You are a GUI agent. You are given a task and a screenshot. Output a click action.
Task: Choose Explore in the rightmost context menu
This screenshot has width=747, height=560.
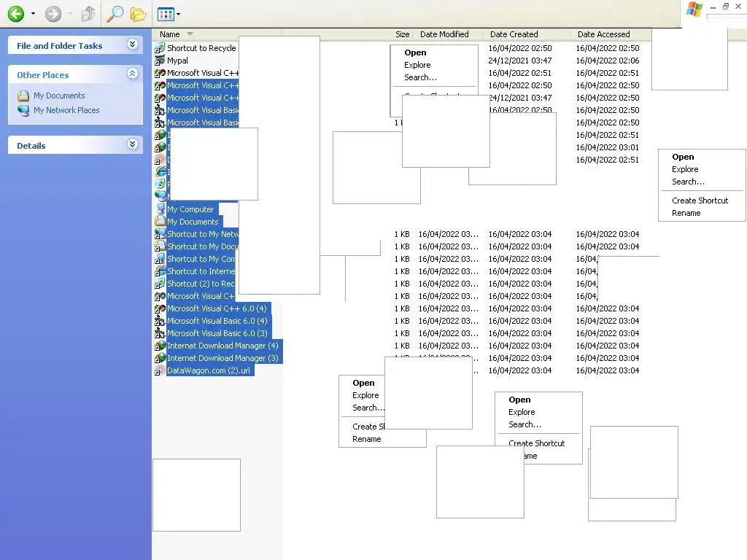(685, 169)
